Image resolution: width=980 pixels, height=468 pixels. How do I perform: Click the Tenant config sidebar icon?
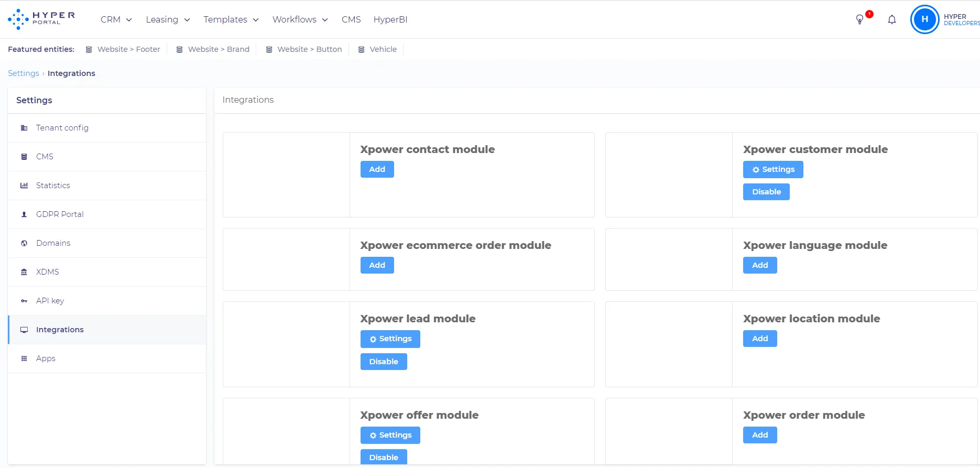pyautogui.click(x=24, y=128)
